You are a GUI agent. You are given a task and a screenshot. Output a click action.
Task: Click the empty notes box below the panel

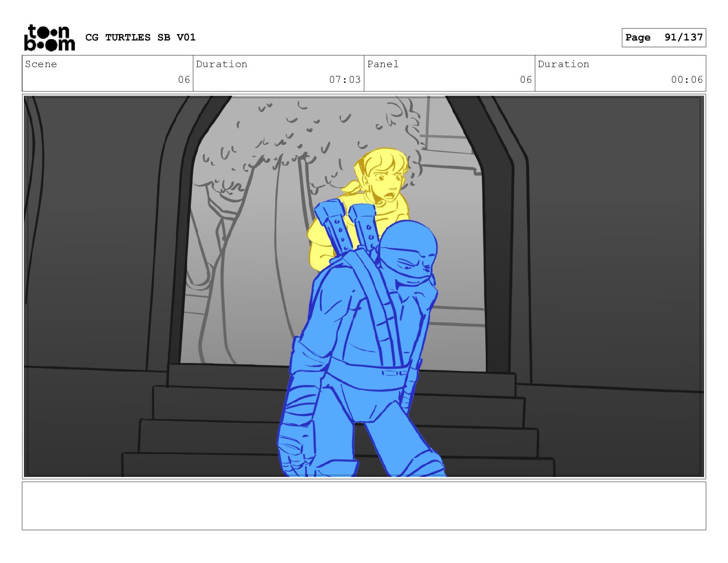point(364,506)
